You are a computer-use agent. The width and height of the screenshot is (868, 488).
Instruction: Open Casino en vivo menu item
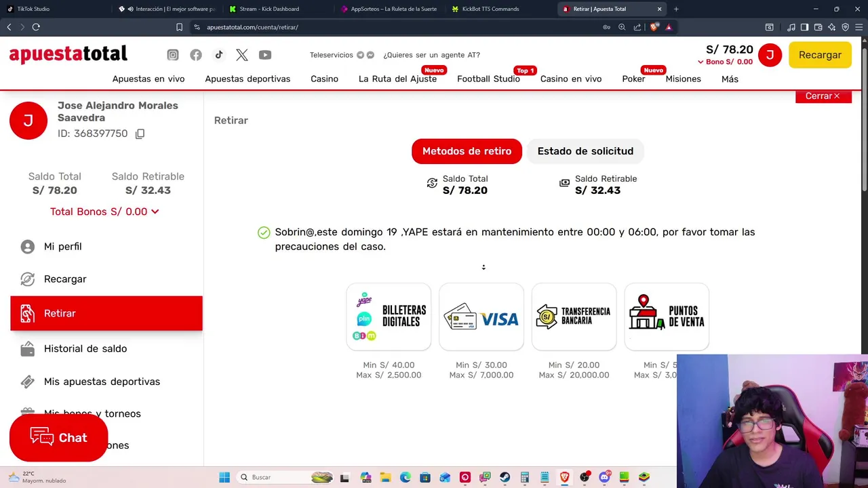click(x=571, y=79)
